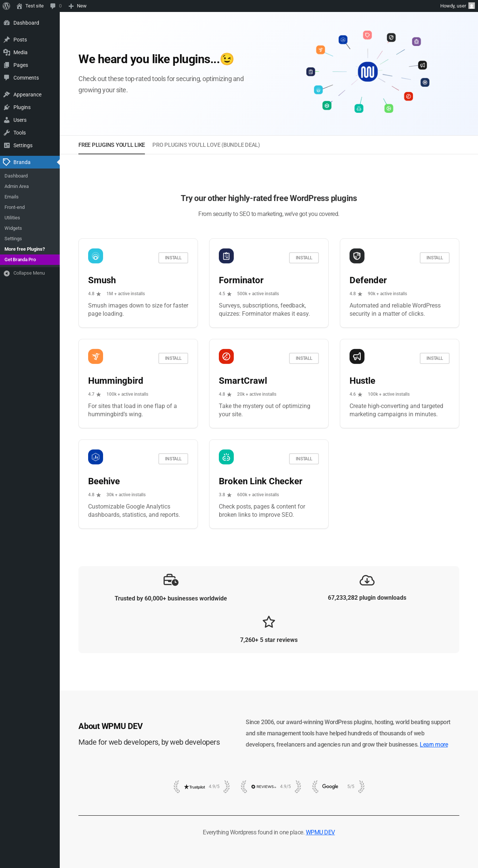Open Widgets submenu item
The height and width of the screenshot is (868, 478).
pos(30,228)
